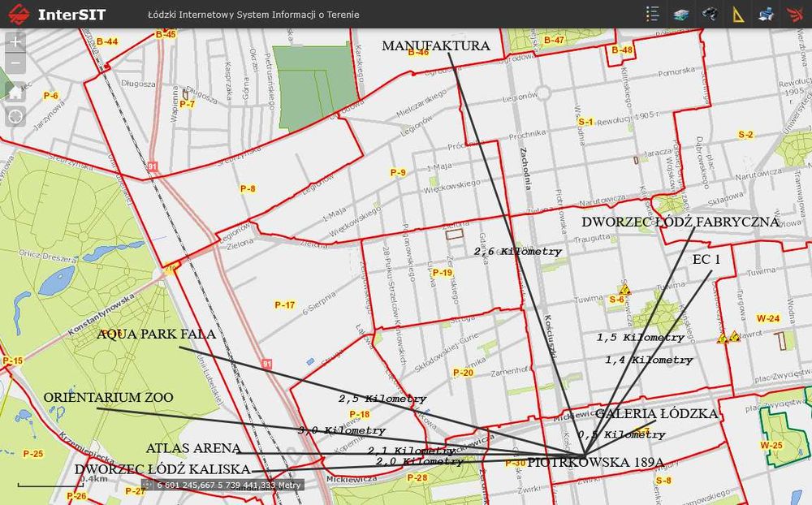Click the Traugutta street label
The width and height of the screenshot is (812, 505).
592,238
